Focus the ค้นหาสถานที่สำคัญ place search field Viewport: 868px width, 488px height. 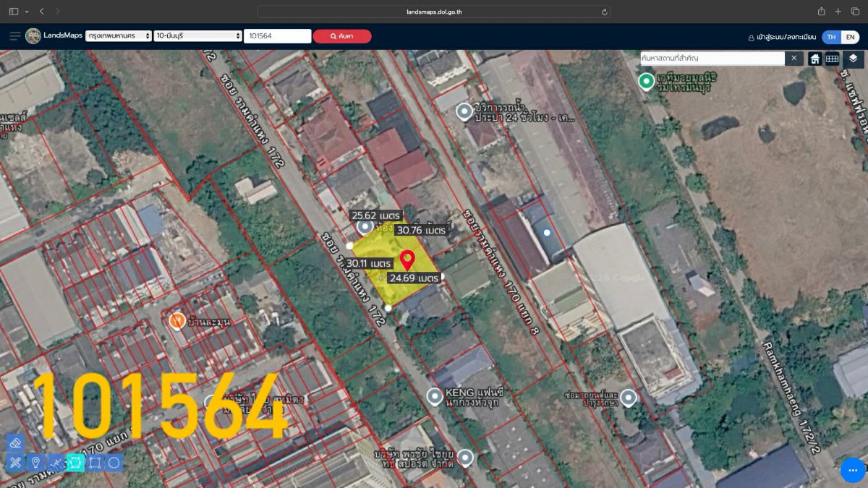coord(712,58)
